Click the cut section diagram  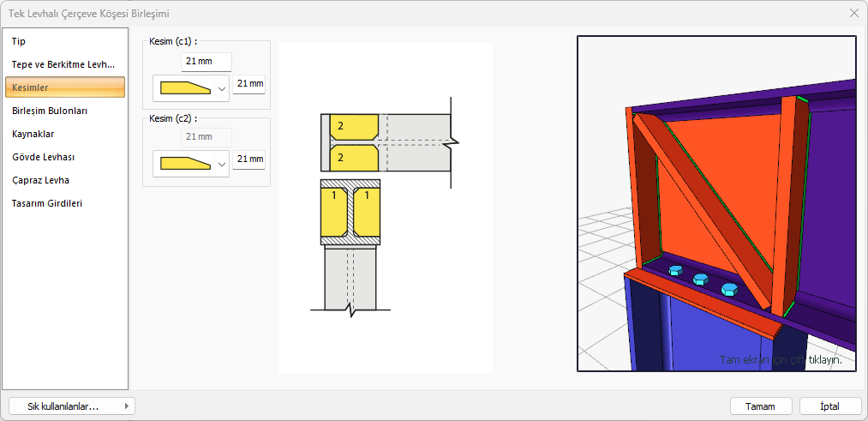pyautogui.click(x=386, y=207)
